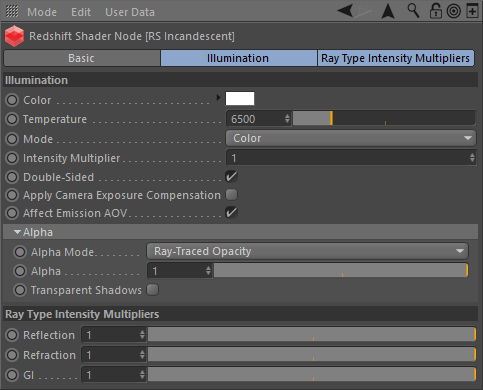Open the User Data menu

coord(130,12)
